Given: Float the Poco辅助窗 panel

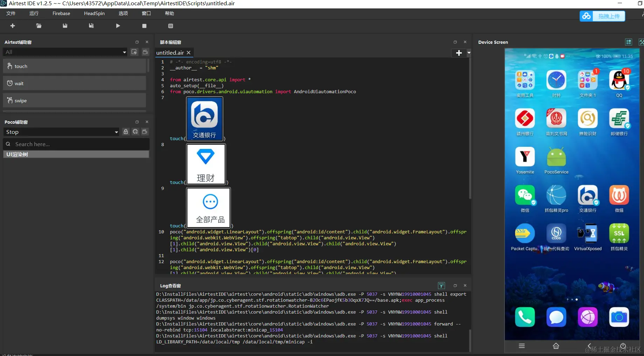Looking at the screenshot, I should 137,122.
